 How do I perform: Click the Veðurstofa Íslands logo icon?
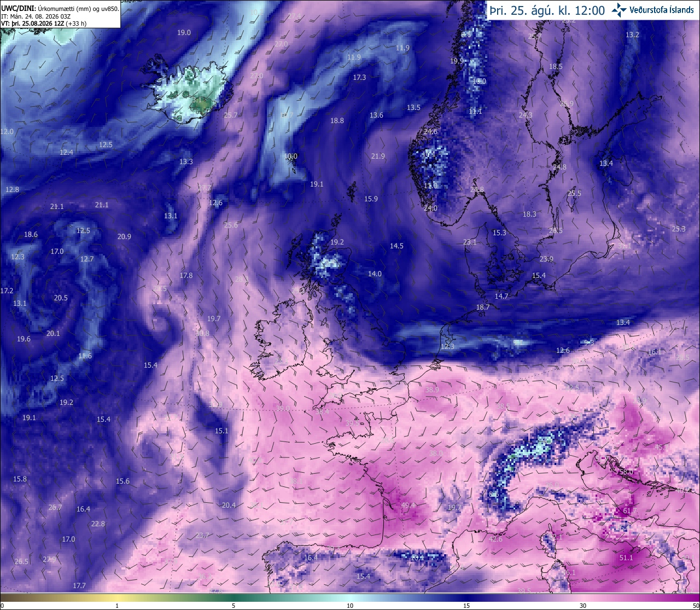click(619, 10)
